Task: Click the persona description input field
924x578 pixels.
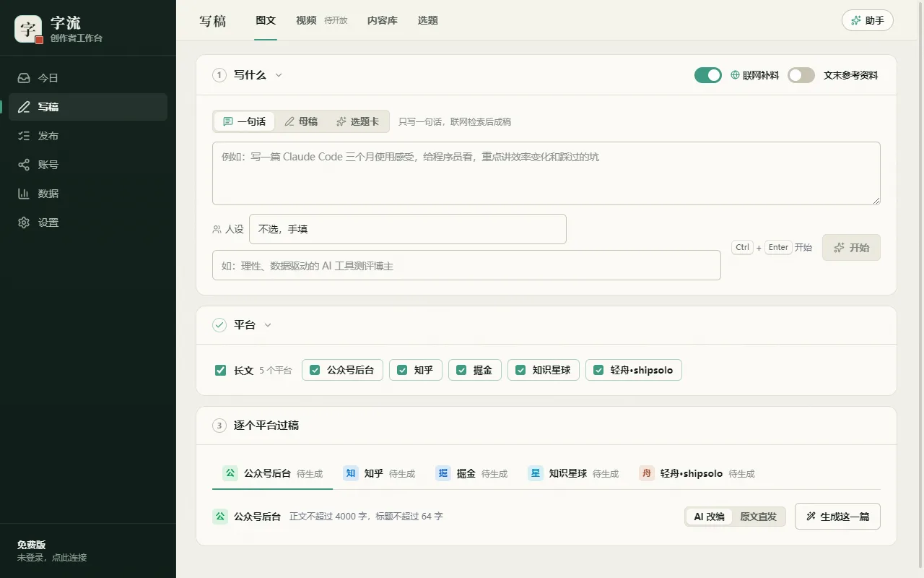Action: pos(466,265)
